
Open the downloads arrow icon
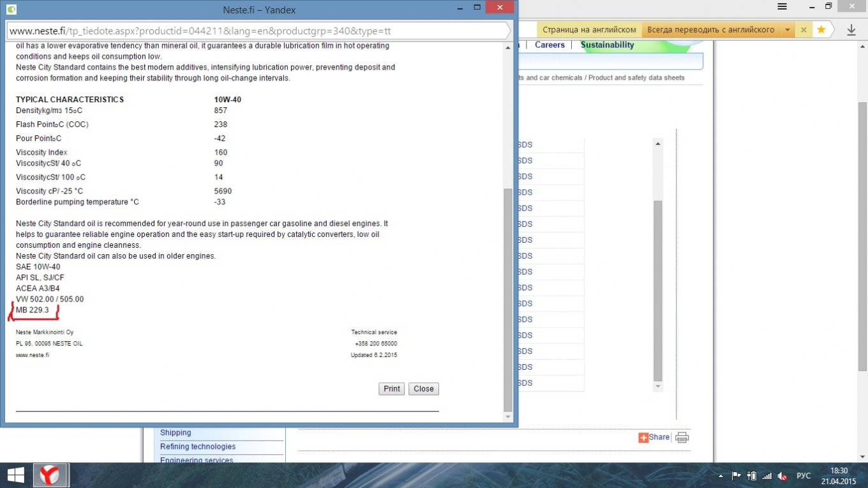click(x=851, y=30)
